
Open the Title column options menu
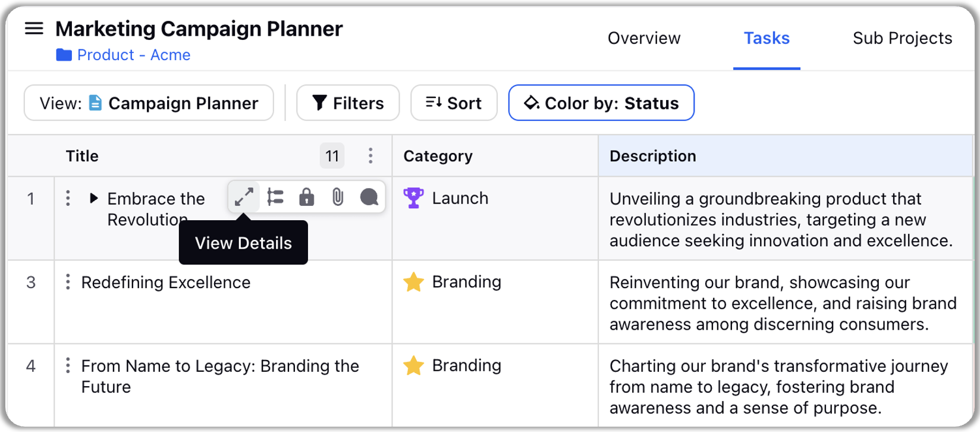pyautogui.click(x=370, y=156)
